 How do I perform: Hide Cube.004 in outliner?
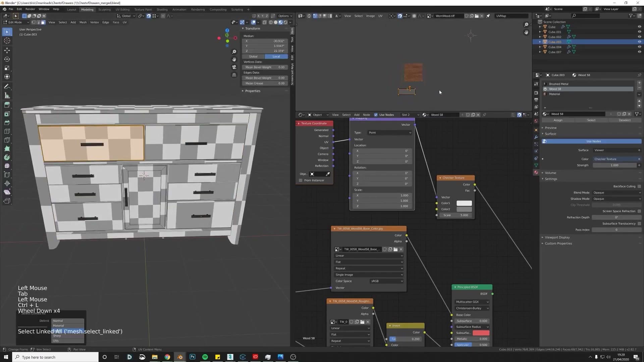coord(639,47)
